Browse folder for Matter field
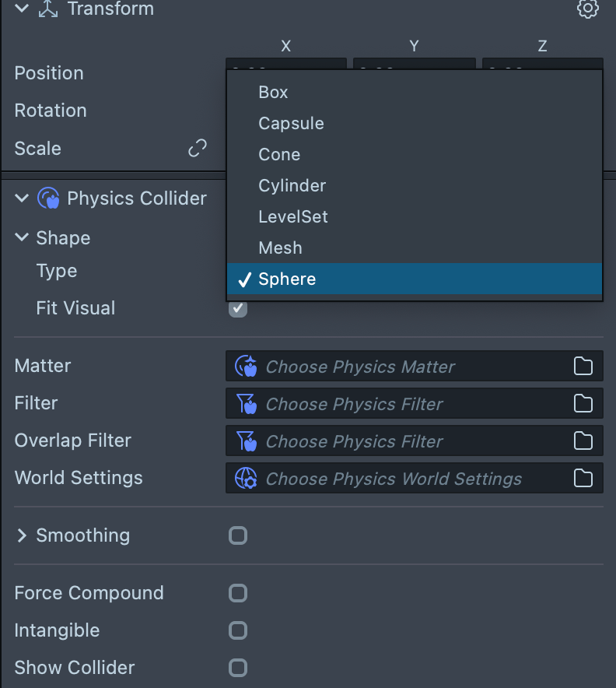This screenshot has height=688, width=616. (x=583, y=367)
